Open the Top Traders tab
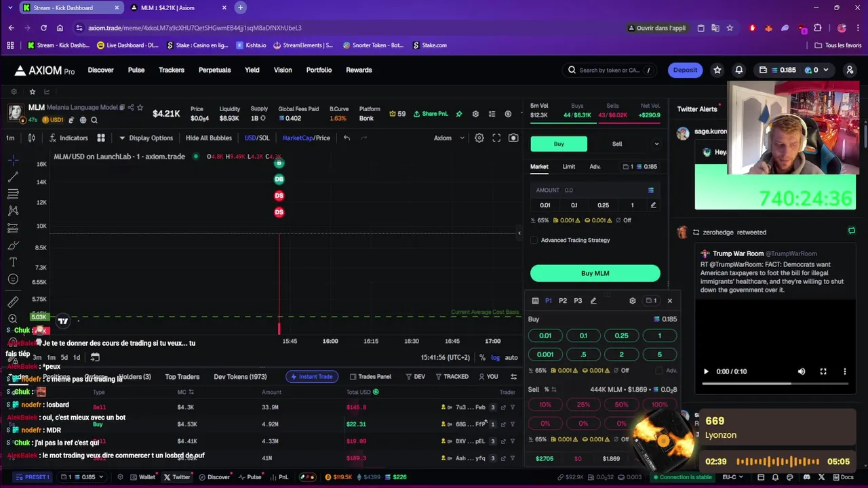This screenshot has width=868, height=488. pyautogui.click(x=182, y=376)
